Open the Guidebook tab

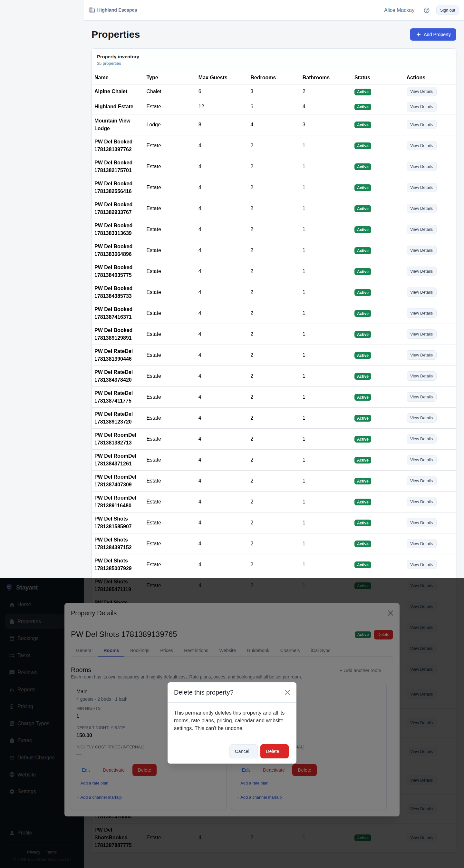click(258, 650)
